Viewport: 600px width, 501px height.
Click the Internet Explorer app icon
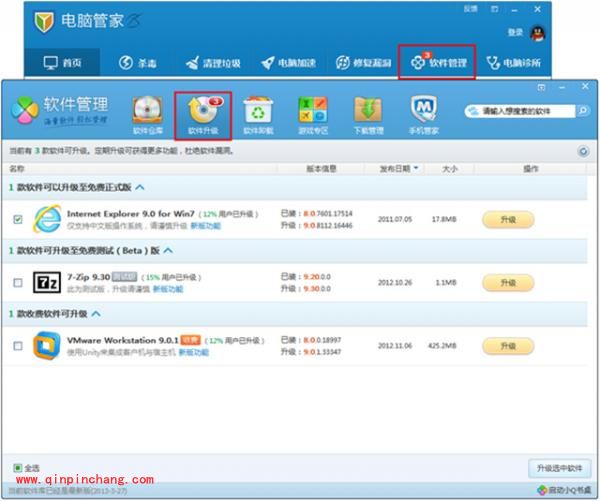point(47,219)
